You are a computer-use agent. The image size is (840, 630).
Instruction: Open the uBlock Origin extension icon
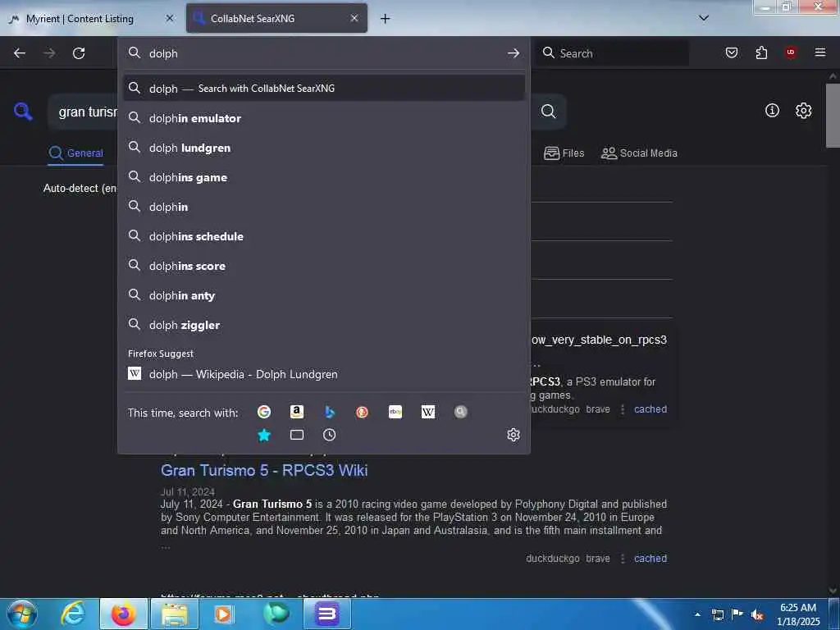coord(791,52)
